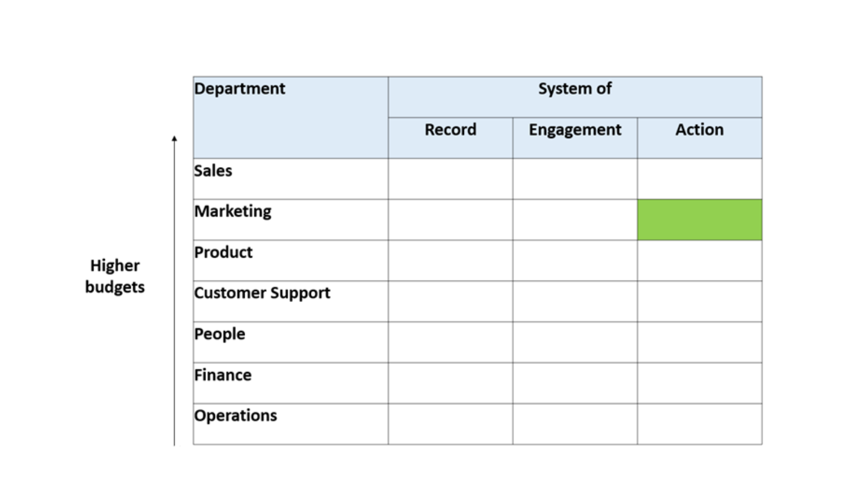Screen dimensions: 868x488
Task: Select the Finance Record cell
Action: (450, 383)
